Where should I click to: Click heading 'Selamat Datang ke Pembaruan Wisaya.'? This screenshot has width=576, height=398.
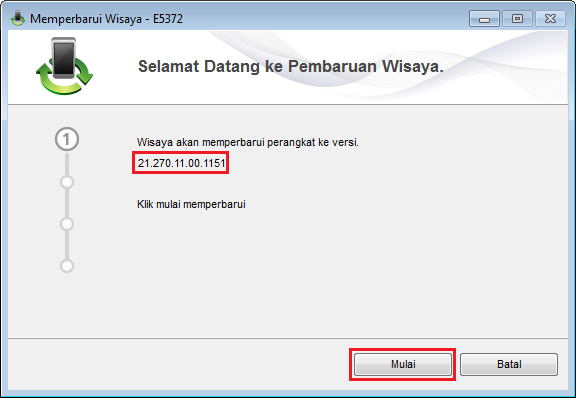pos(291,67)
